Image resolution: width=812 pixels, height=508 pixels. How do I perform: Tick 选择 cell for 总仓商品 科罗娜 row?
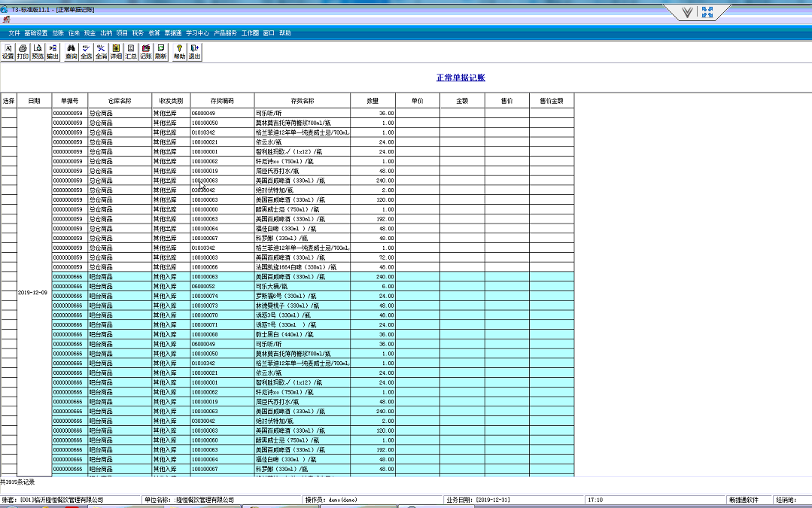coord(9,239)
